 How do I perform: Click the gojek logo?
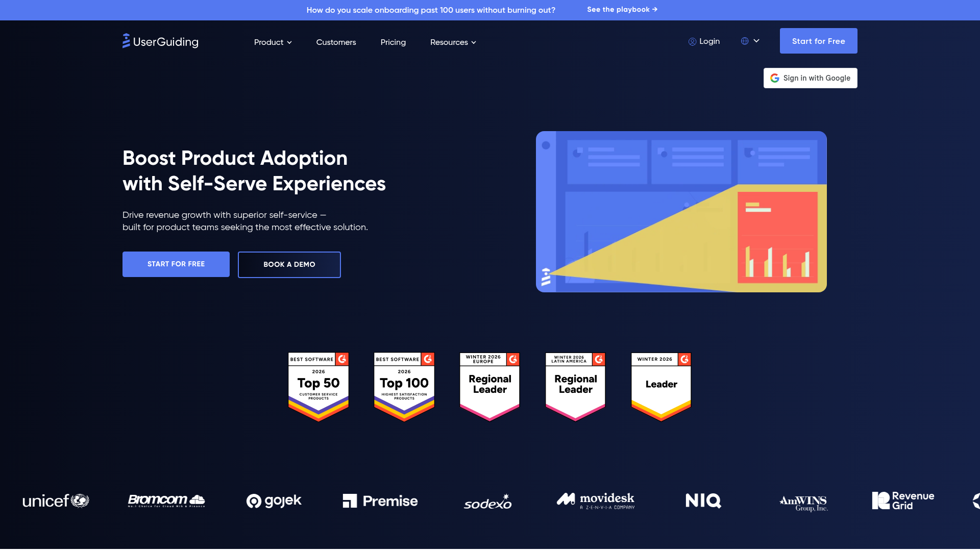click(274, 501)
